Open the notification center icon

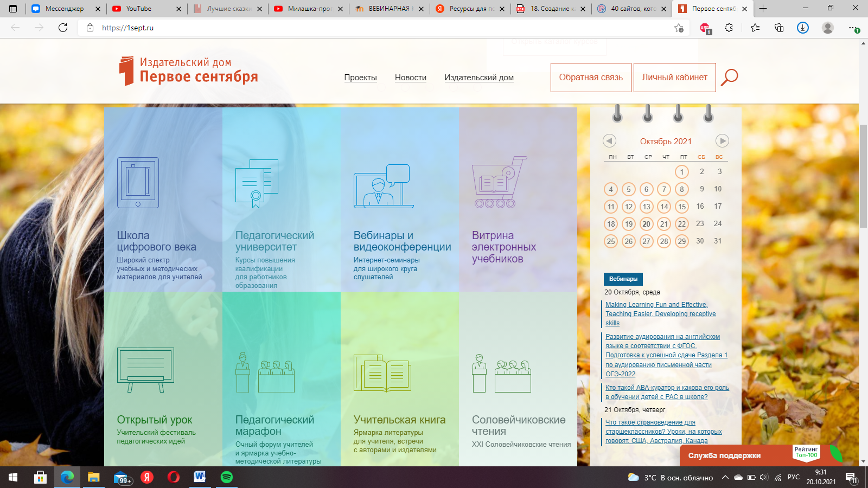(851, 477)
